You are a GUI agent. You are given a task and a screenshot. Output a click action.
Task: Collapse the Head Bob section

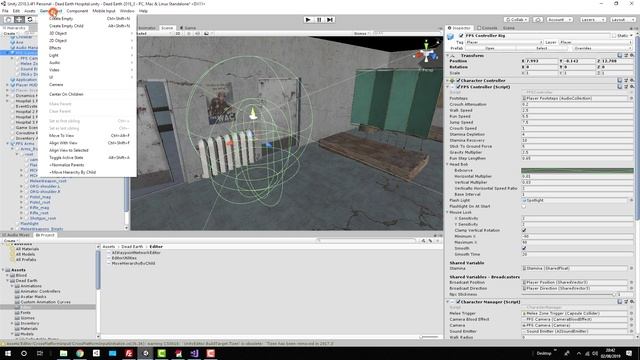448,164
